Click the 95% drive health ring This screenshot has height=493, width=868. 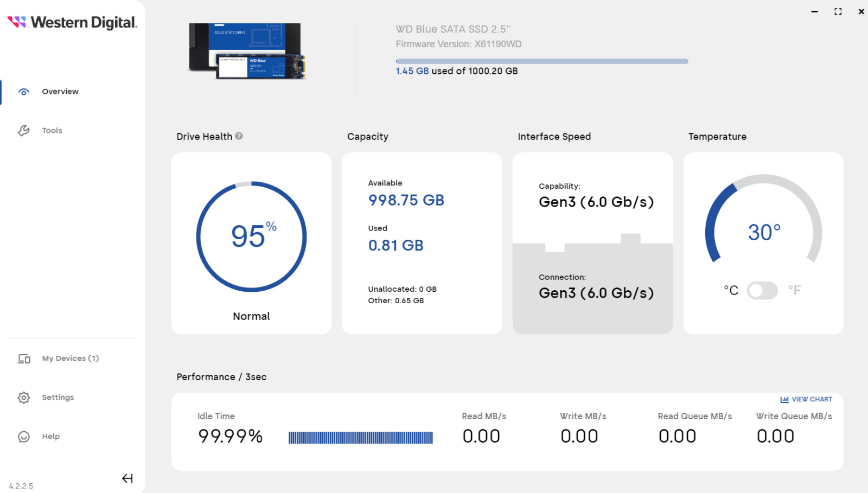251,236
